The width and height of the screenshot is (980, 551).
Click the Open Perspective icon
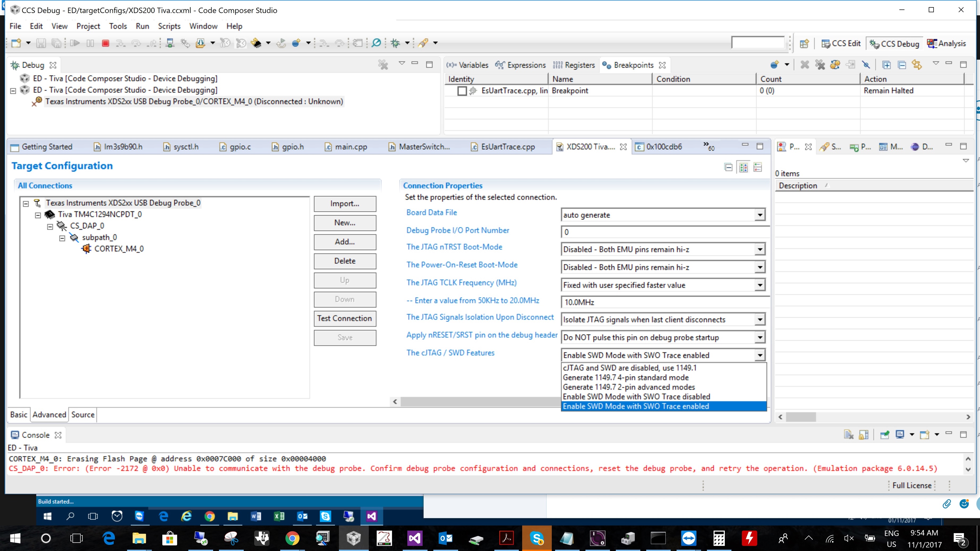tap(804, 44)
